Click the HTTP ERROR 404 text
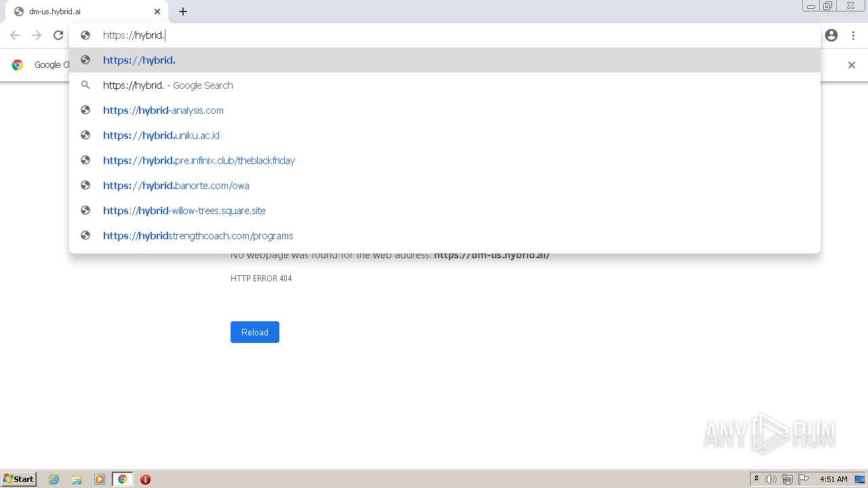Image resolution: width=868 pixels, height=488 pixels. (261, 279)
